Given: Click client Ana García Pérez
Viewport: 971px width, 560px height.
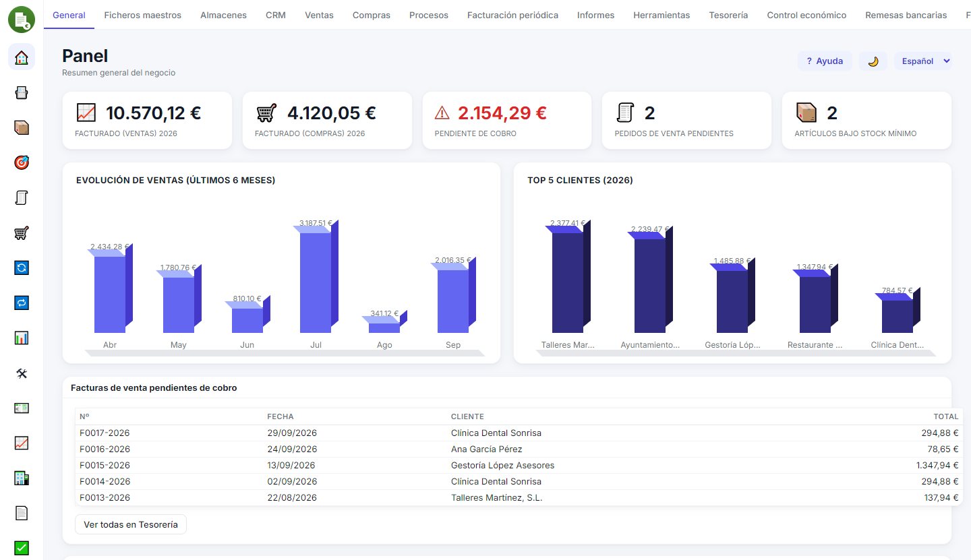Looking at the screenshot, I should 486,449.
